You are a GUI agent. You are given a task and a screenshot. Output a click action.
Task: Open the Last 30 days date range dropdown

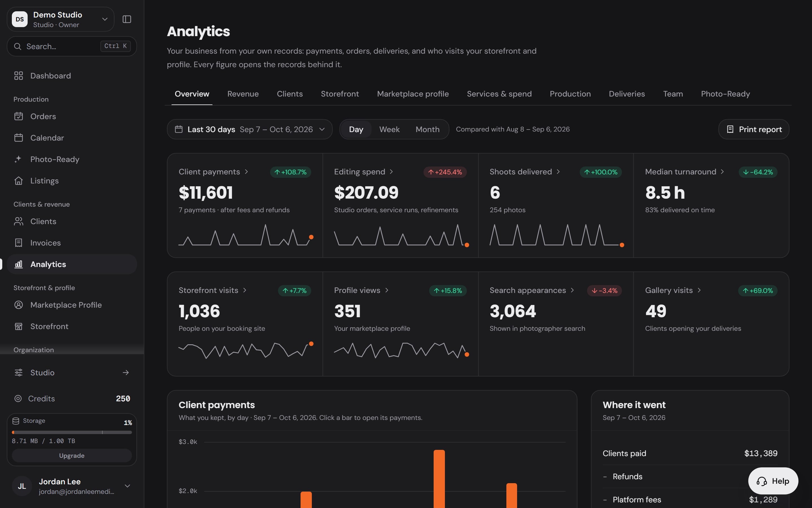coord(250,129)
